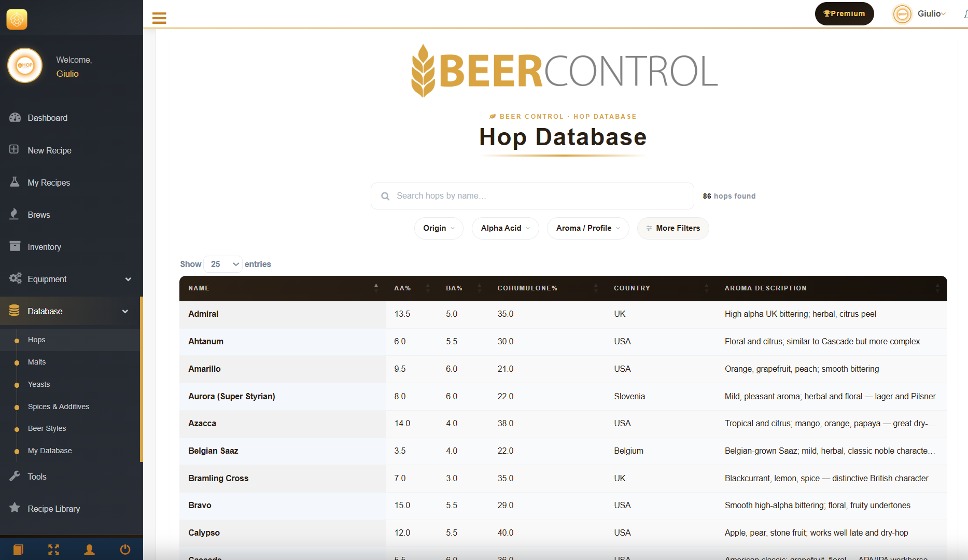This screenshot has width=968, height=560.
Task: Sort by the Cohumulone% column header
Action: 547,288
